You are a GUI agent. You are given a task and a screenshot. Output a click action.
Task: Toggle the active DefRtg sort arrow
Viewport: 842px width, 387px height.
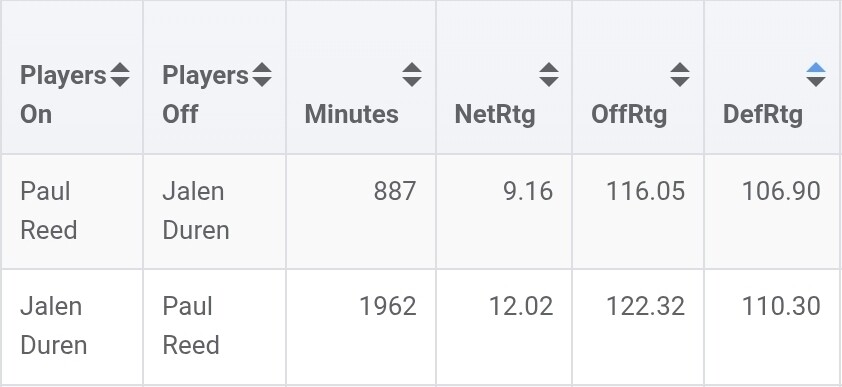tap(816, 75)
